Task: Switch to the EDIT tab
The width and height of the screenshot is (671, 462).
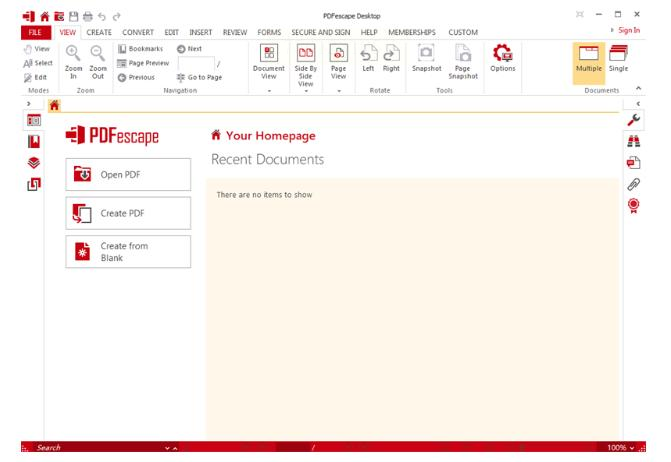Action: 172,32
